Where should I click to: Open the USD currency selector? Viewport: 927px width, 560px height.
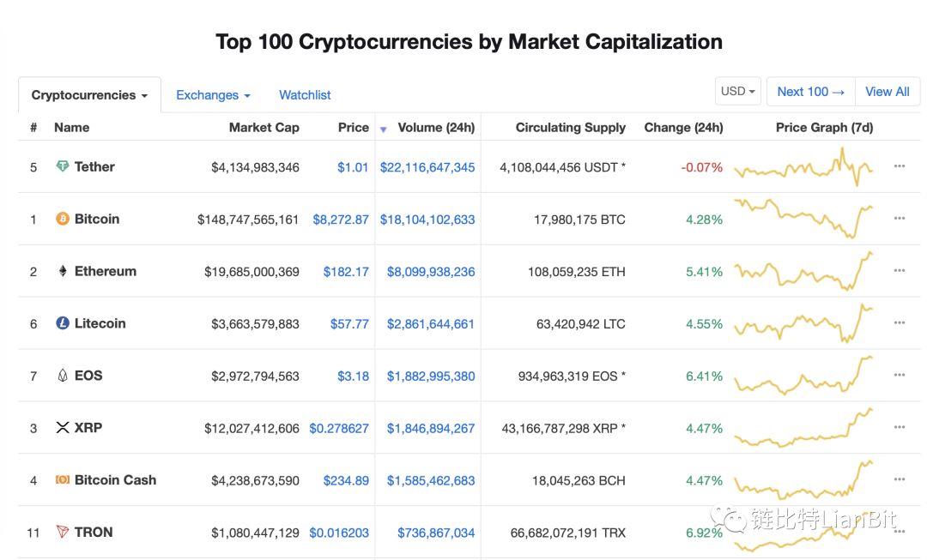click(737, 92)
